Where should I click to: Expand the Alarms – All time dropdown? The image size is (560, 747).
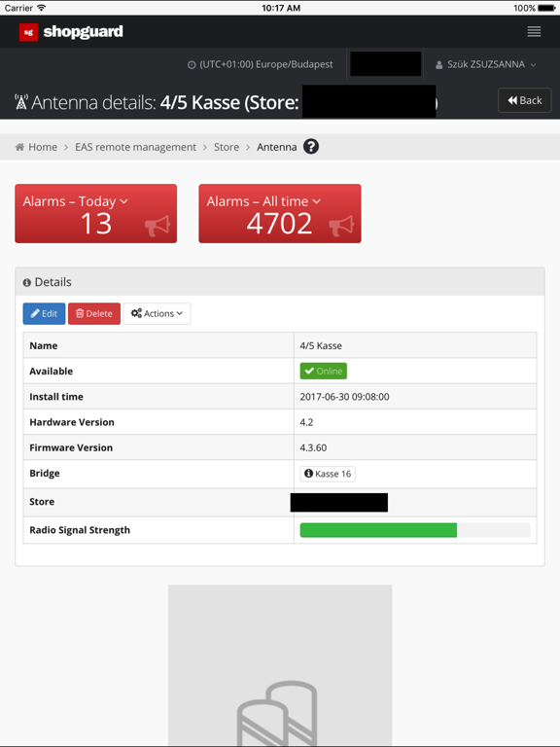pos(263,201)
